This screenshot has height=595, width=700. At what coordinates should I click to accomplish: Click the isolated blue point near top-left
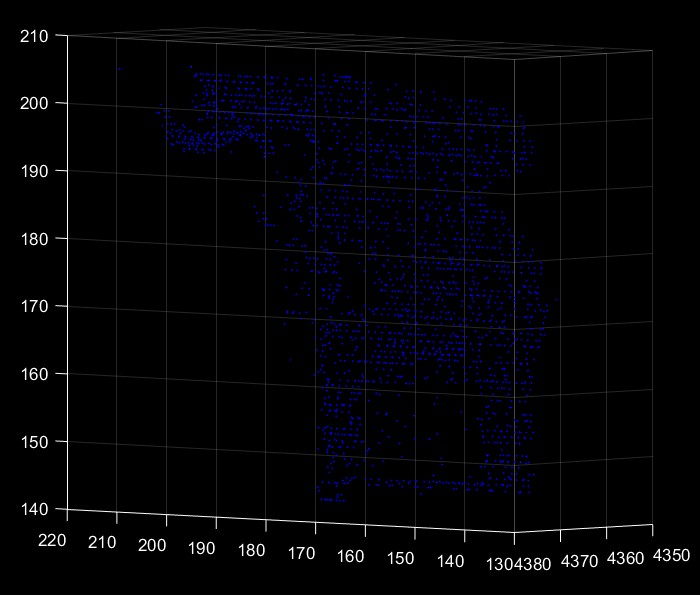[x=119, y=69]
